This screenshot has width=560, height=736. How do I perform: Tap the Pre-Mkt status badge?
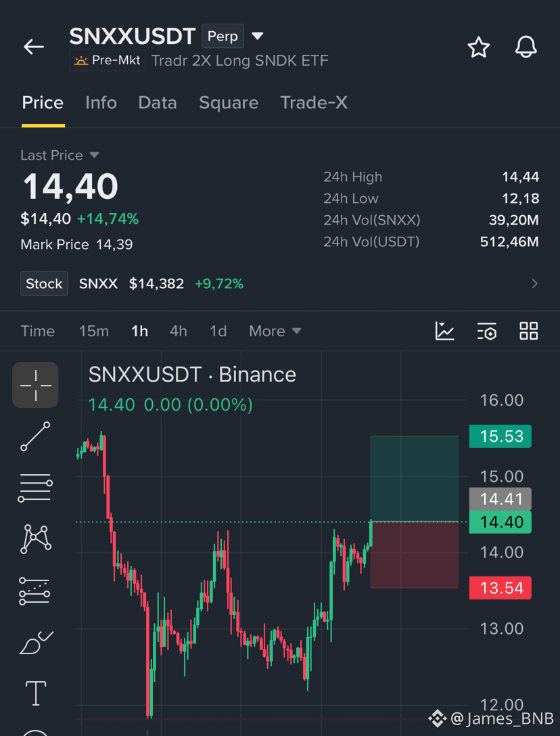[108, 61]
